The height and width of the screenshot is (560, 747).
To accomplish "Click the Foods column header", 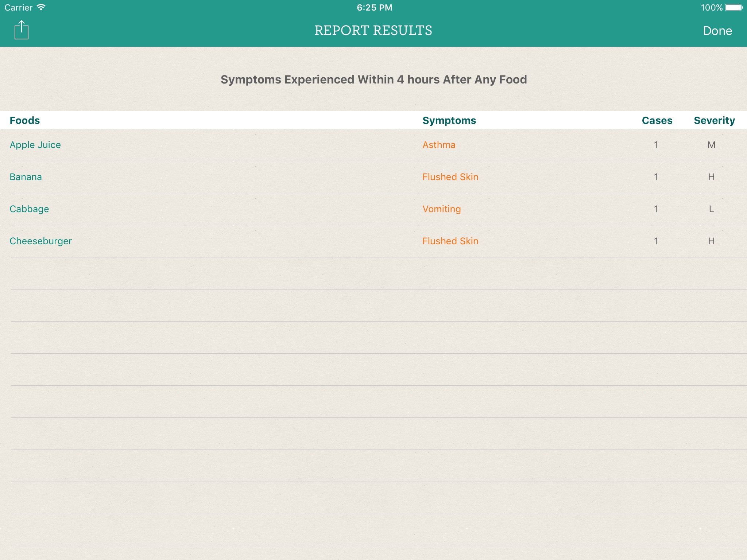I will pos(25,120).
